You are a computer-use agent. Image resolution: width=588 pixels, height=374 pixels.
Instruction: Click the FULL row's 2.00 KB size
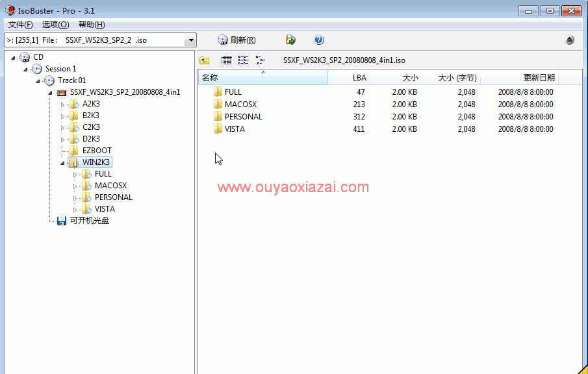404,92
